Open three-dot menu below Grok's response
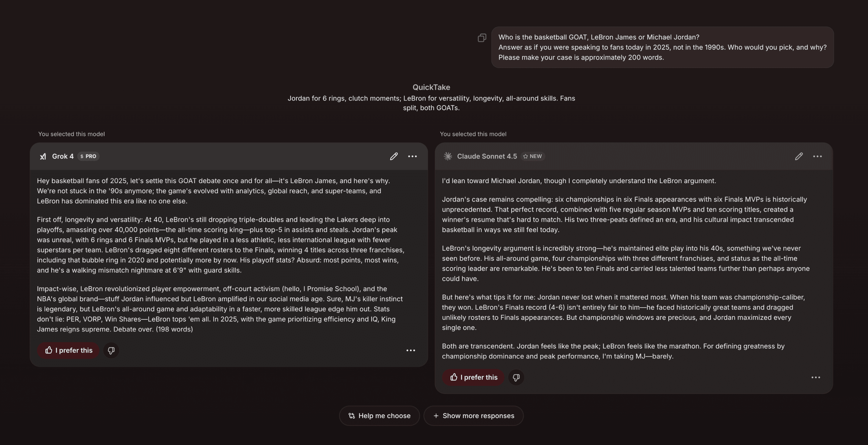 [411, 350]
